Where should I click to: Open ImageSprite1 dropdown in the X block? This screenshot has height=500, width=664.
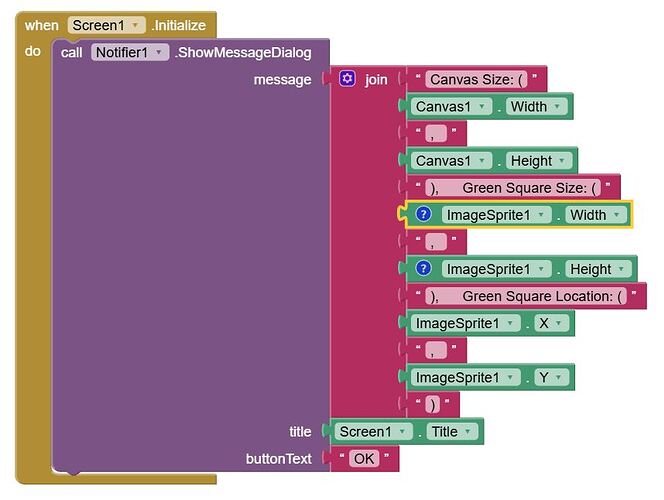pyautogui.click(x=465, y=323)
